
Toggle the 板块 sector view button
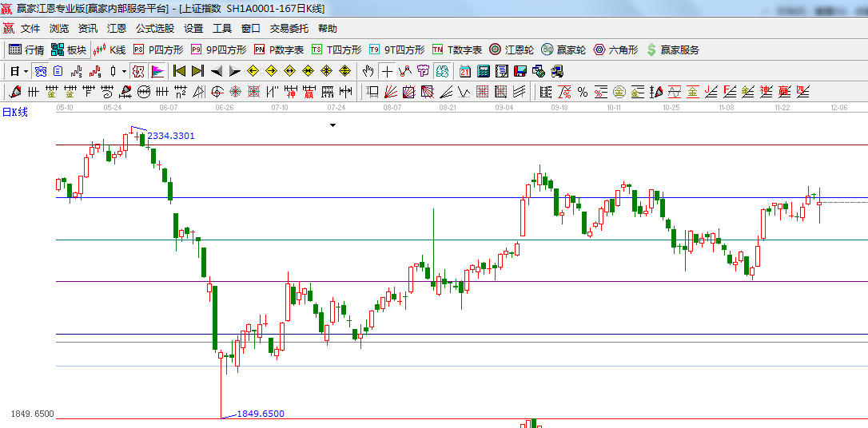(x=69, y=50)
